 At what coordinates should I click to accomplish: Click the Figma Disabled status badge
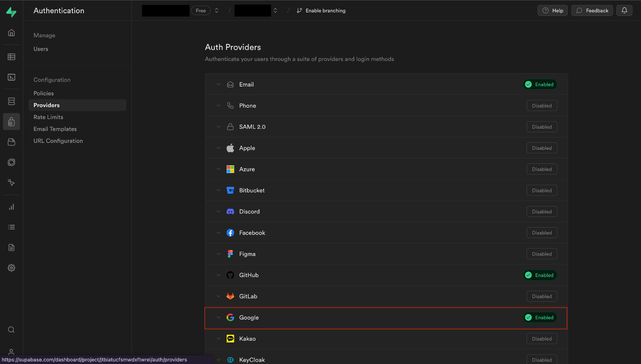(x=542, y=254)
